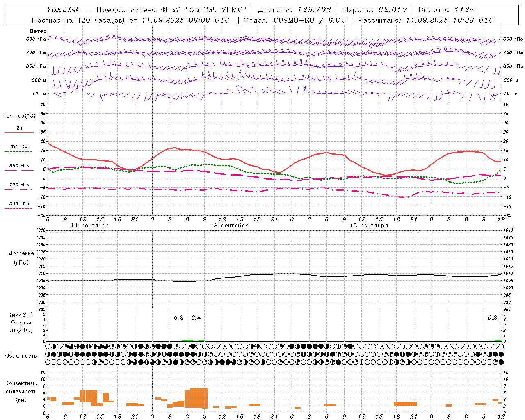Screen dimensions: 525x420
Task: Click 'Предоставлено ФГБУ "ЗапСиб УГМС"' provider text
Action: [172, 10]
